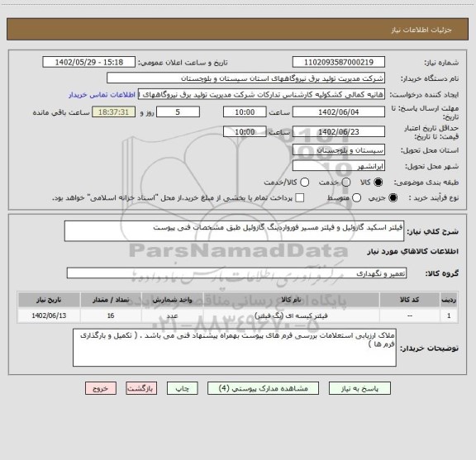Click the buyer notes text area
Viewport: 476px width, 460px height.
pyautogui.click(x=235, y=348)
